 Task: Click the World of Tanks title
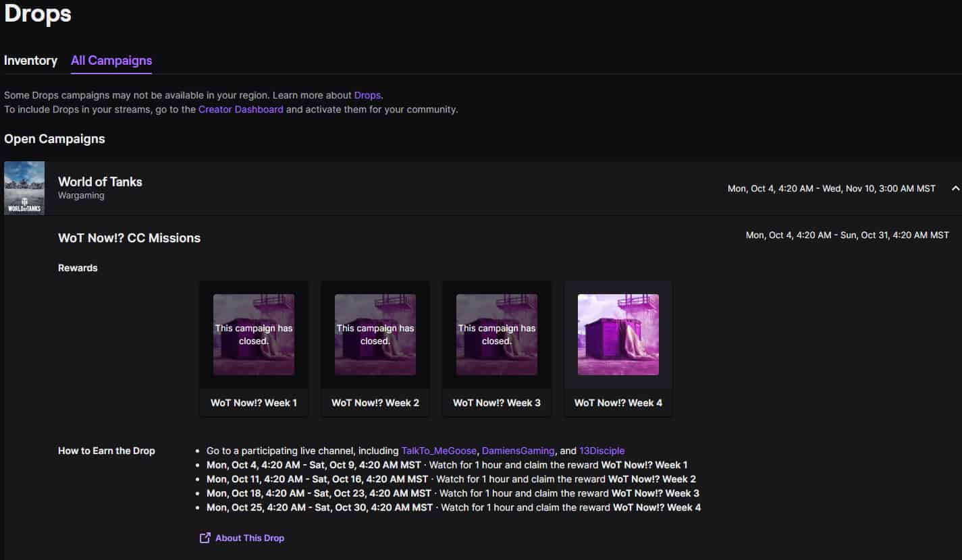[x=100, y=181]
